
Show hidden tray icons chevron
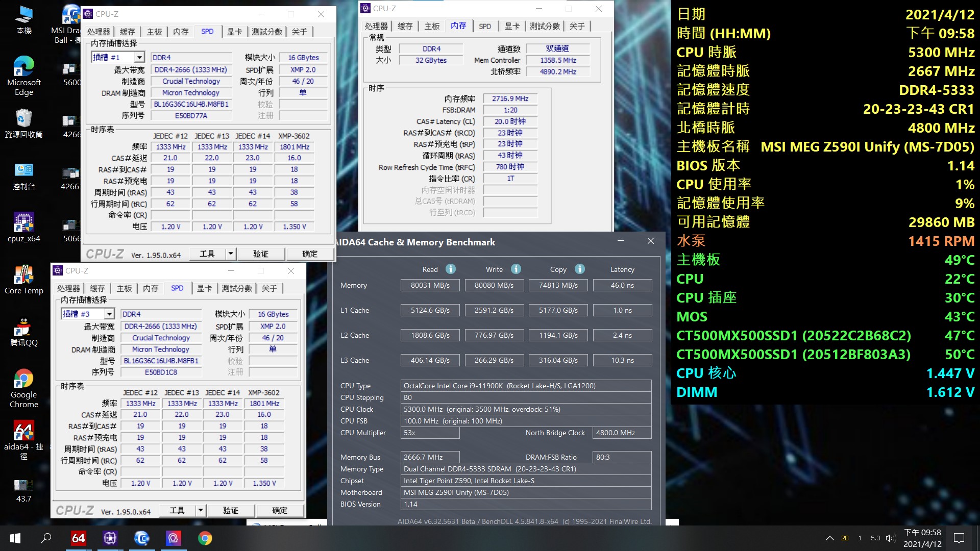pos(830,538)
